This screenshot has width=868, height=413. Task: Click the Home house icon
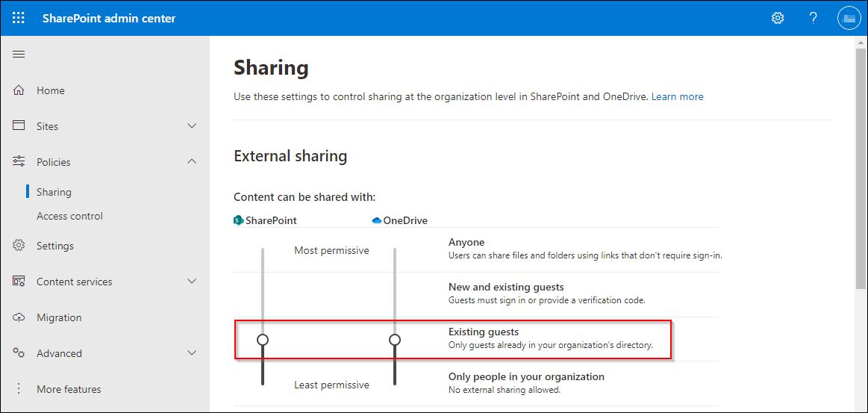19,90
